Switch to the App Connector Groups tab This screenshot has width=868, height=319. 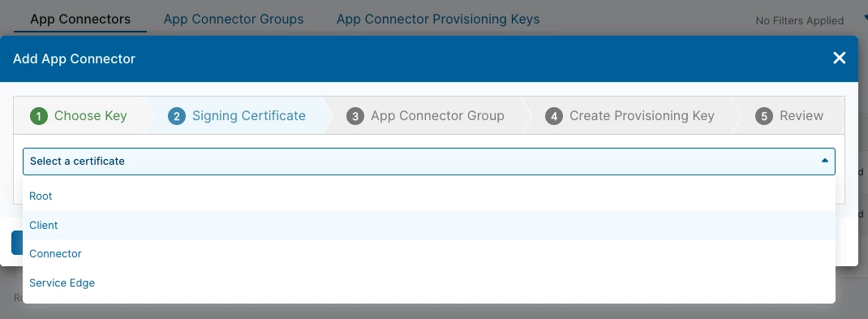[x=234, y=19]
